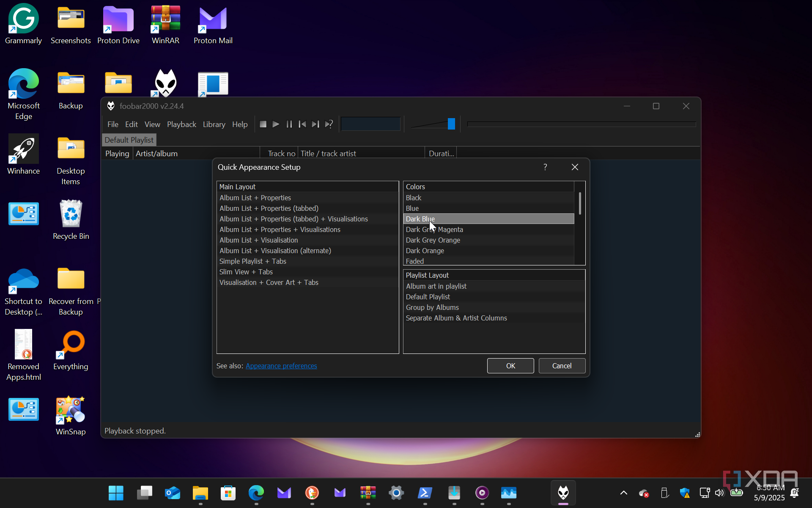Screen dimensions: 812x508
Task: Select Group by Albums playlist layout
Action: tap(494, 307)
